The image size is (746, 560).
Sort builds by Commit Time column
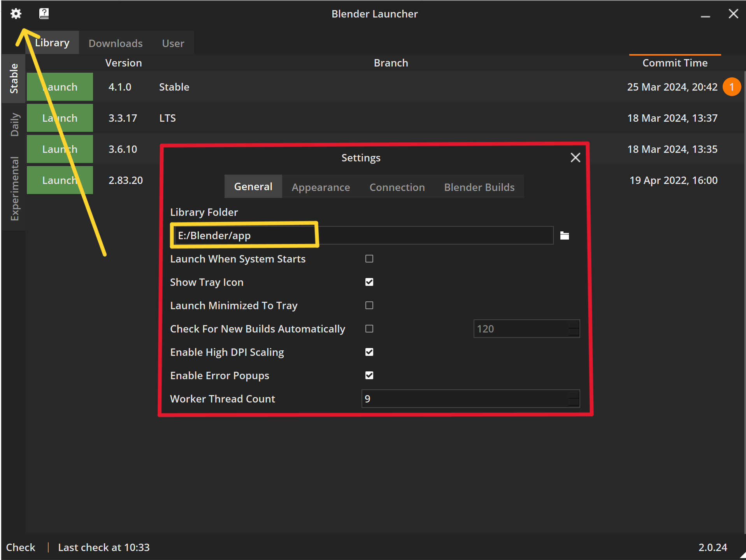(675, 63)
